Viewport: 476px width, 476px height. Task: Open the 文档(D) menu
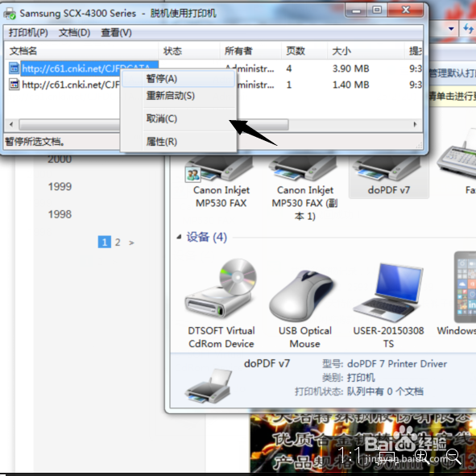pyautogui.click(x=74, y=32)
